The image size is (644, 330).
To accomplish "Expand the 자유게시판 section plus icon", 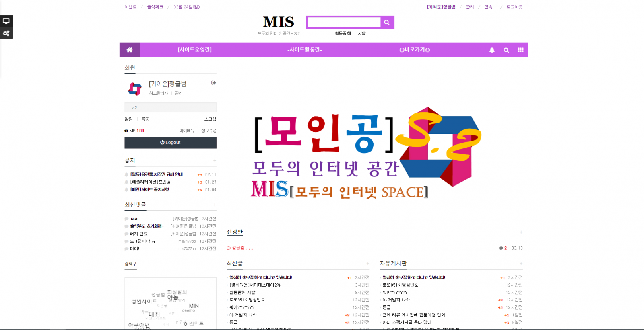I will [521, 264].
